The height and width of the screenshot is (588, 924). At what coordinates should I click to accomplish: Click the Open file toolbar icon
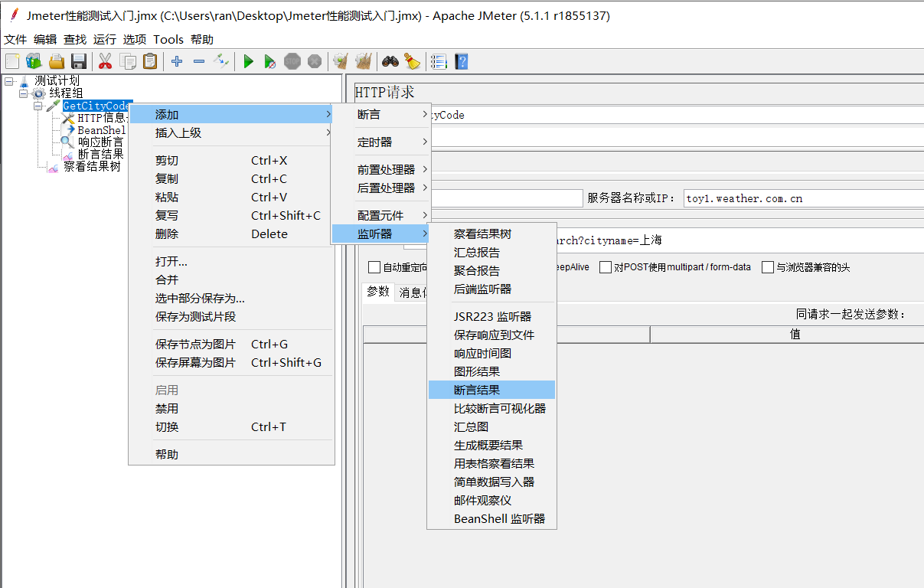56,61
